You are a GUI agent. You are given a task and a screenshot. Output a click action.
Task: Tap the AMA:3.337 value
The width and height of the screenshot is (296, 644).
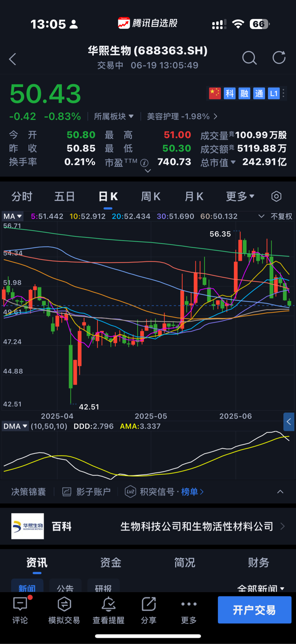140,426
